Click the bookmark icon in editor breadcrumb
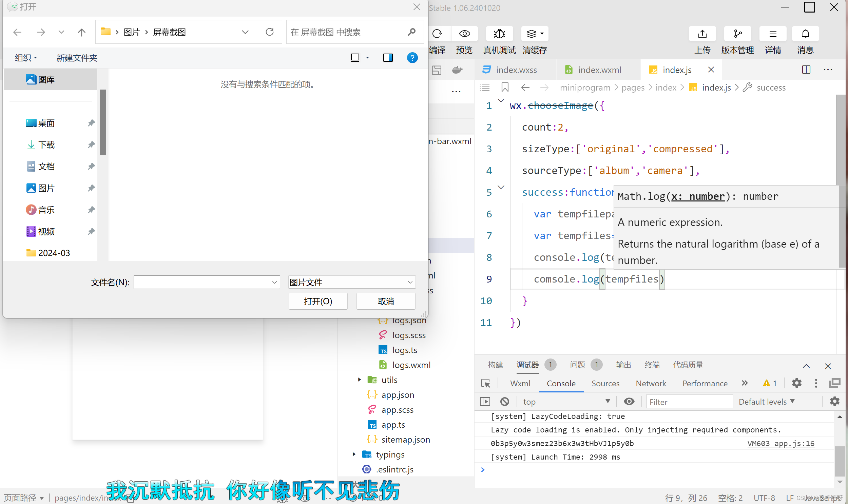 click(505, 88)
